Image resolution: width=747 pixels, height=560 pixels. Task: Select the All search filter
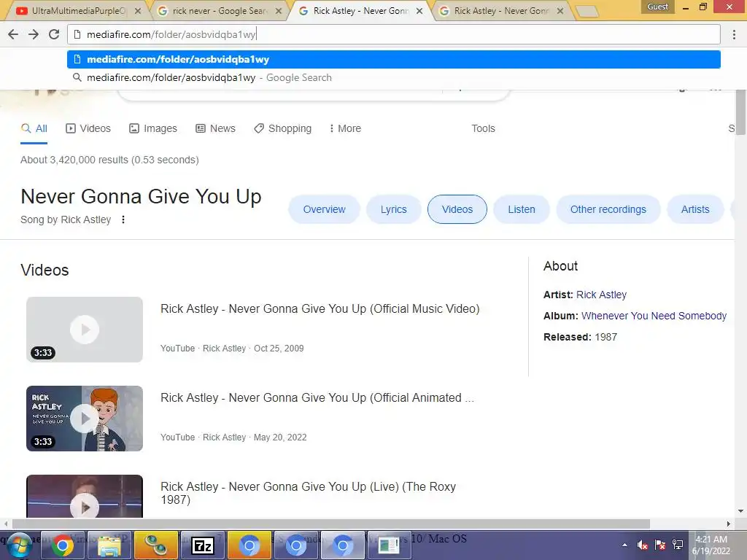(34, 128)
